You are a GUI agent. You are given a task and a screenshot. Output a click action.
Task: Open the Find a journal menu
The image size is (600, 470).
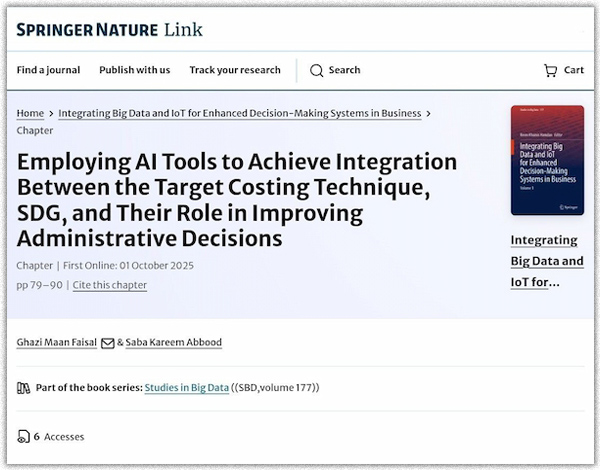(x=48, y=70)
